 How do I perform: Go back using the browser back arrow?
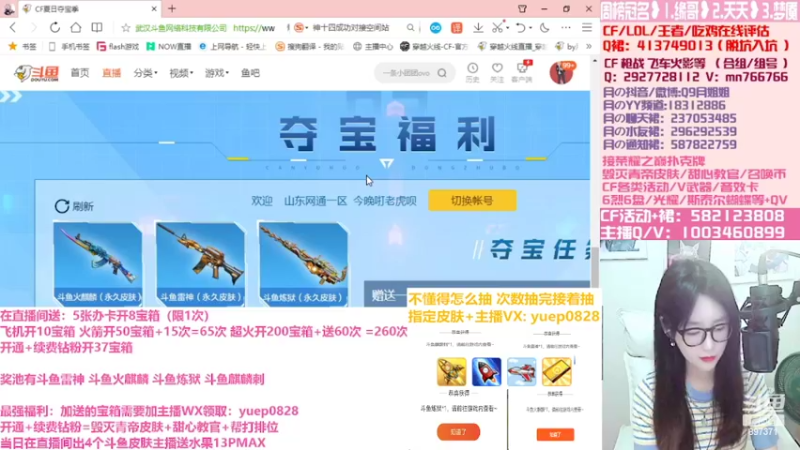pos(13,28)
